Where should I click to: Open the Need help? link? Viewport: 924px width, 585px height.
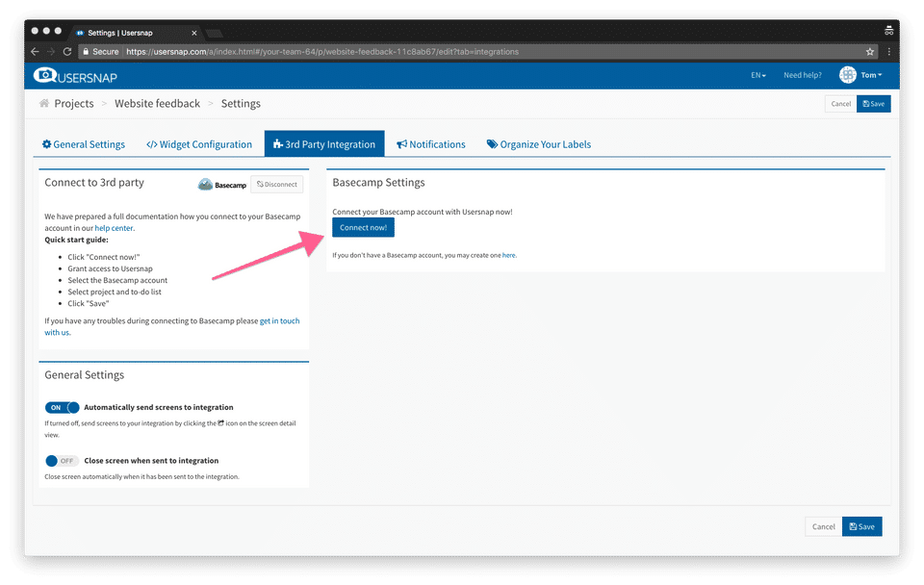(802, 75)
